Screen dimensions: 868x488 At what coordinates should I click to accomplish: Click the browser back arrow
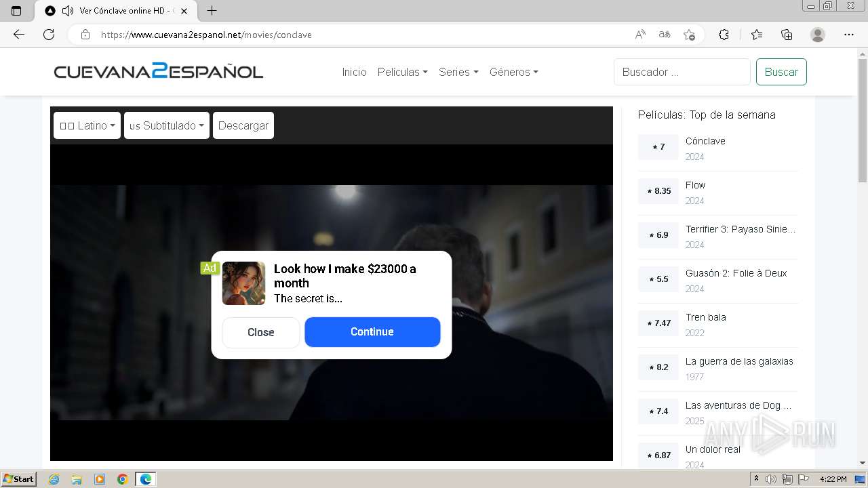click(x=19, y=35)
